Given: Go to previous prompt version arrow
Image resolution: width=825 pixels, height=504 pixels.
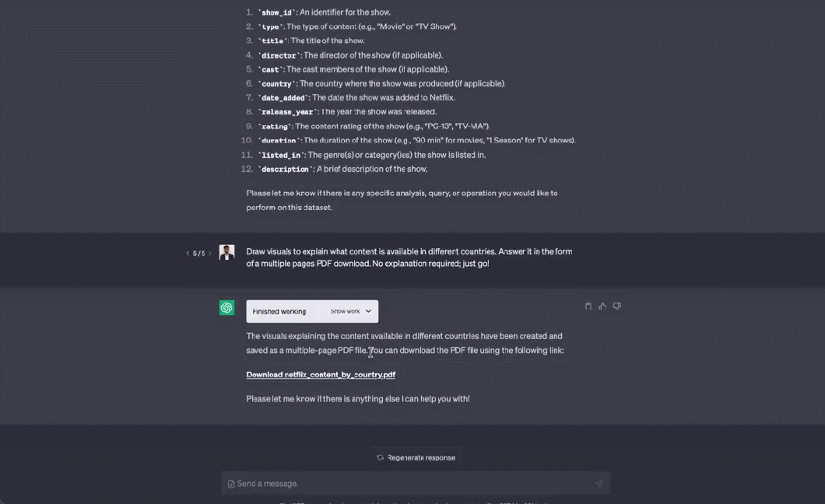Looking at the screenshot, I should tap(188, 254).
